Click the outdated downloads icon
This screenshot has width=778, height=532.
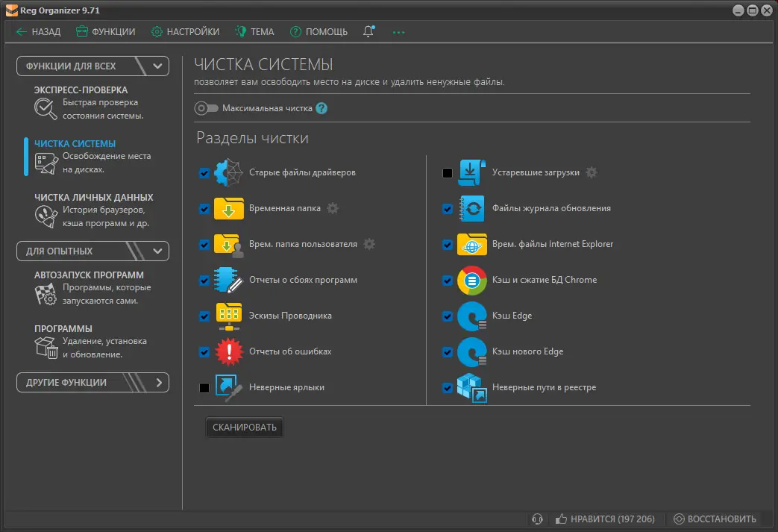pyautogui.click(x=472, y=172)
